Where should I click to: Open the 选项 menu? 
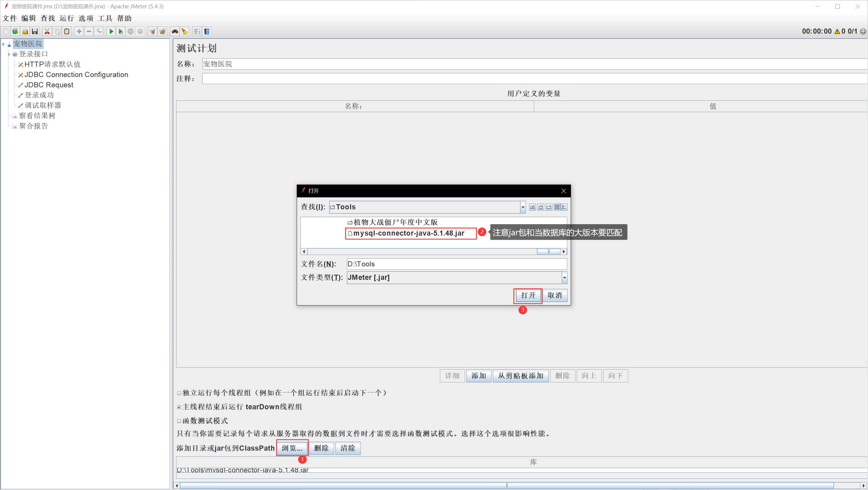pyautogui.click(x=86, y=18)
